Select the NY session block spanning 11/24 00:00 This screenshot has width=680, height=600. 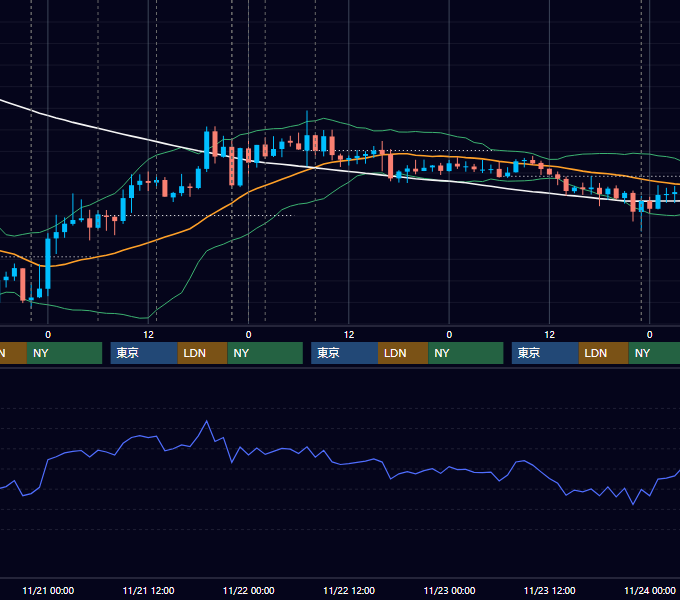(x=654, y=353)
